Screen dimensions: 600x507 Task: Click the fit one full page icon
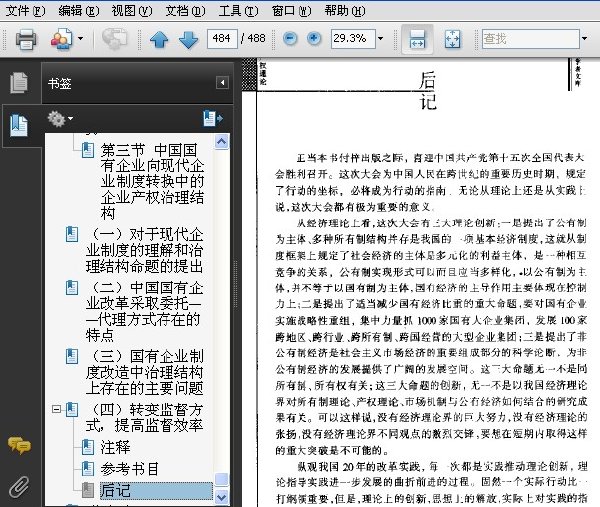pos(453,39)
